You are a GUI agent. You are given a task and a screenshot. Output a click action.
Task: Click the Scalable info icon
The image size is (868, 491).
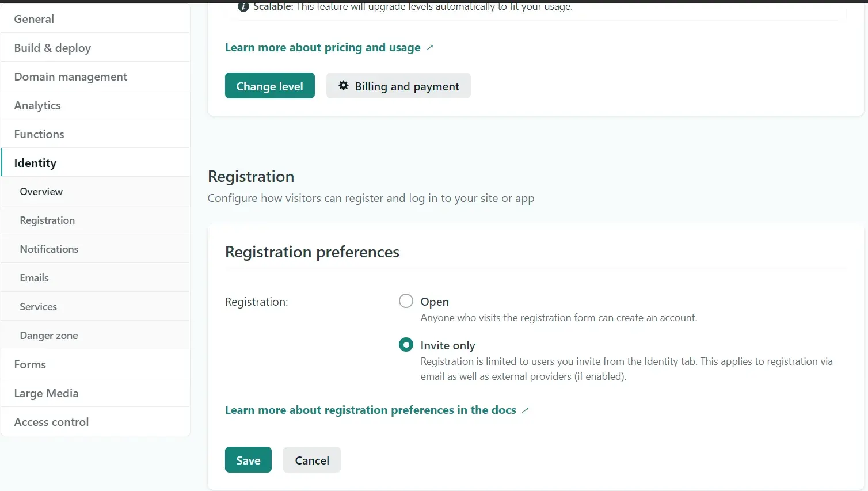click(x=243, y=7)
